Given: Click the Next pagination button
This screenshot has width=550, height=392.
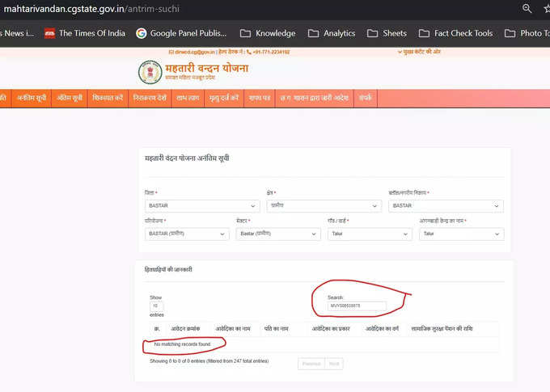Looking at the screenshot, I should tap(334, 365).
